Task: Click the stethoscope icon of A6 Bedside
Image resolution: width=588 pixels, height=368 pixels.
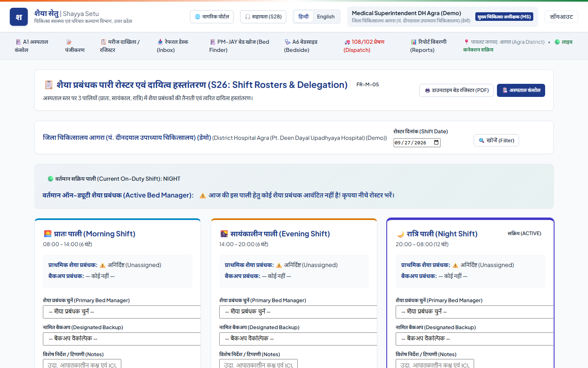Action: (287, 42)
